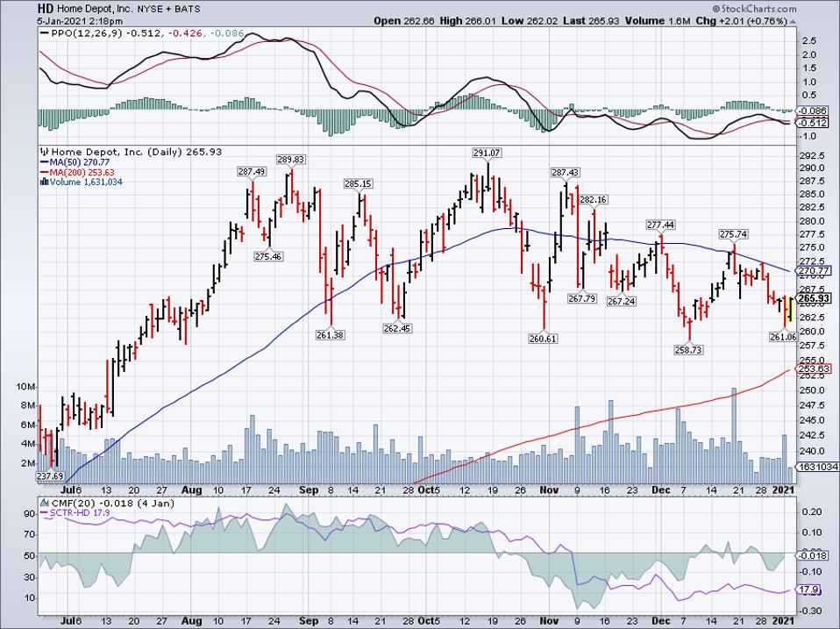Click the black PPO line marker in the legend
840x629 pixels.
[45, 33]
